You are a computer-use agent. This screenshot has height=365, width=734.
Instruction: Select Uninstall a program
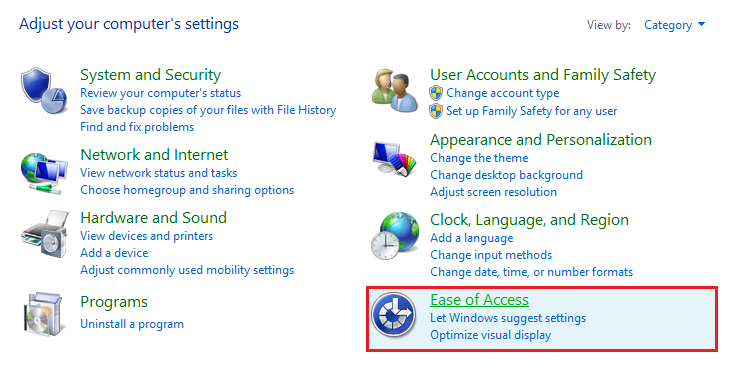point(132,324)
